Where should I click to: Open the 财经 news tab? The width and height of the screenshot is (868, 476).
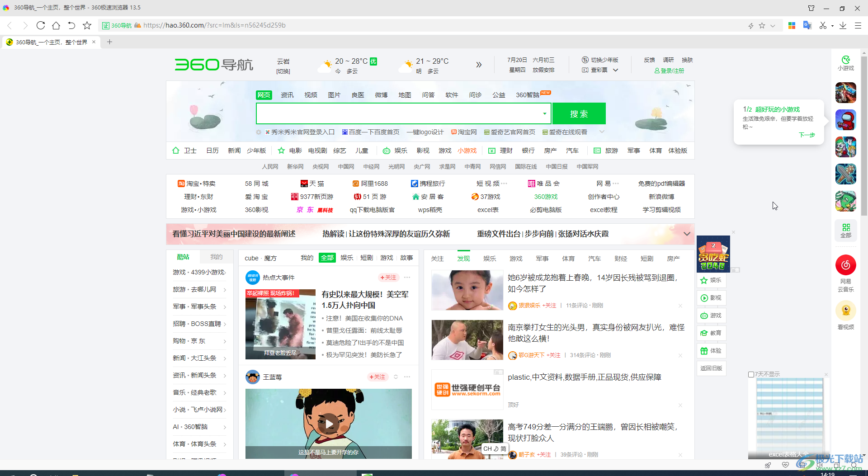(x=621, y=259)
